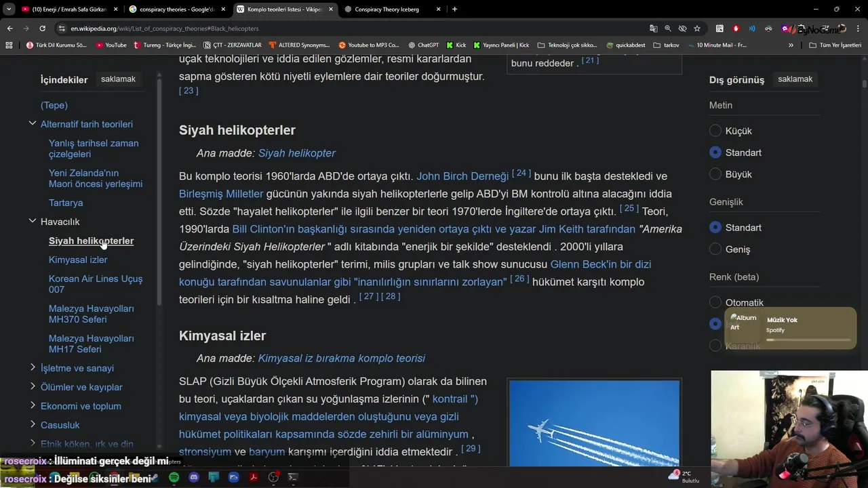Select Standart under Metin
Image resolution: width=868 pixels, height=488 pixels.
click(715, 152)
